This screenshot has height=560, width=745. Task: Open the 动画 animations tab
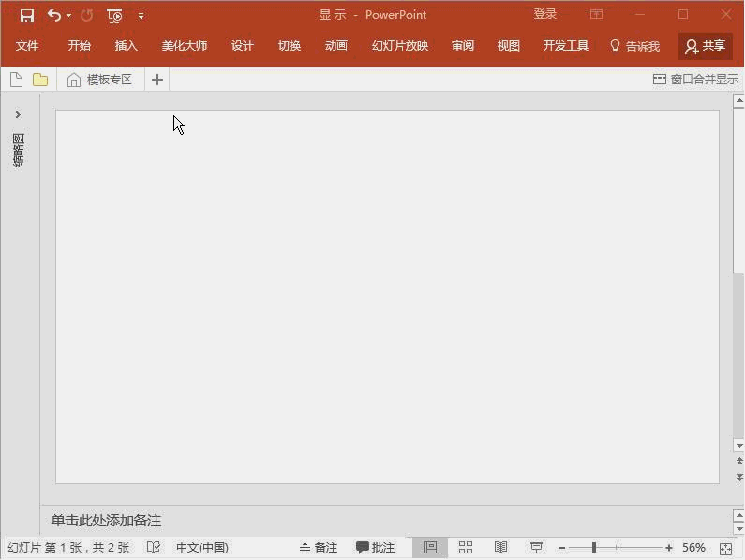click(335, 46)
